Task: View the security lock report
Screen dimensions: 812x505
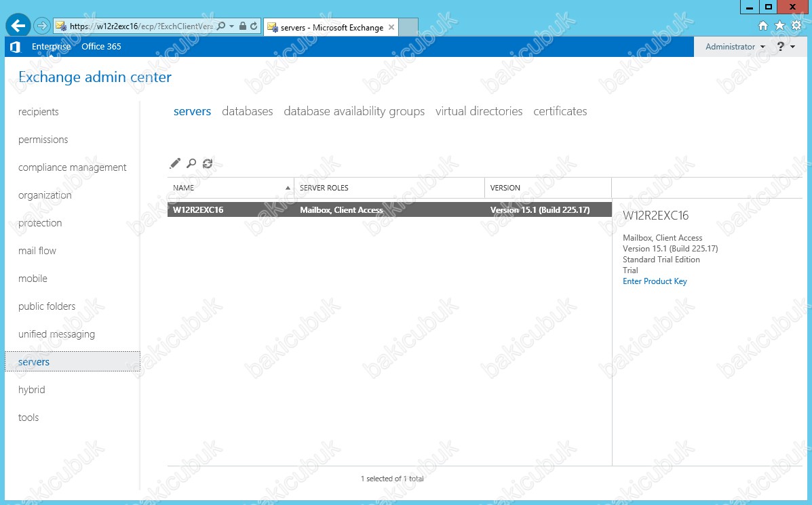Action: point(242,26)
